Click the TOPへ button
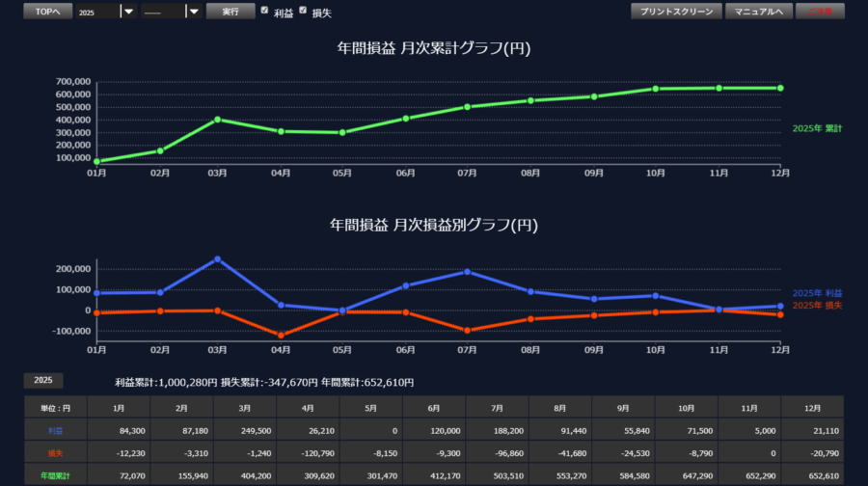The width and height of the screenshot is (868, 486). click(x=46, y=12)
